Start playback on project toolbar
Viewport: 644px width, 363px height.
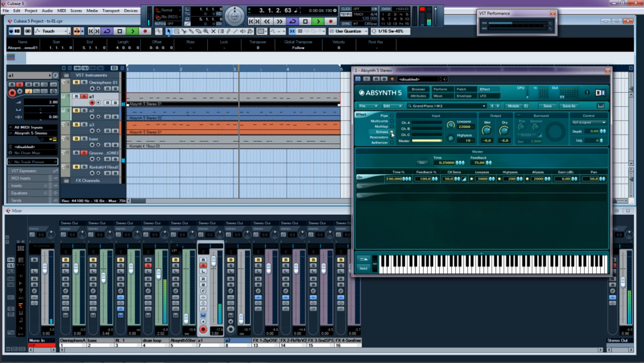click(132, 31)
